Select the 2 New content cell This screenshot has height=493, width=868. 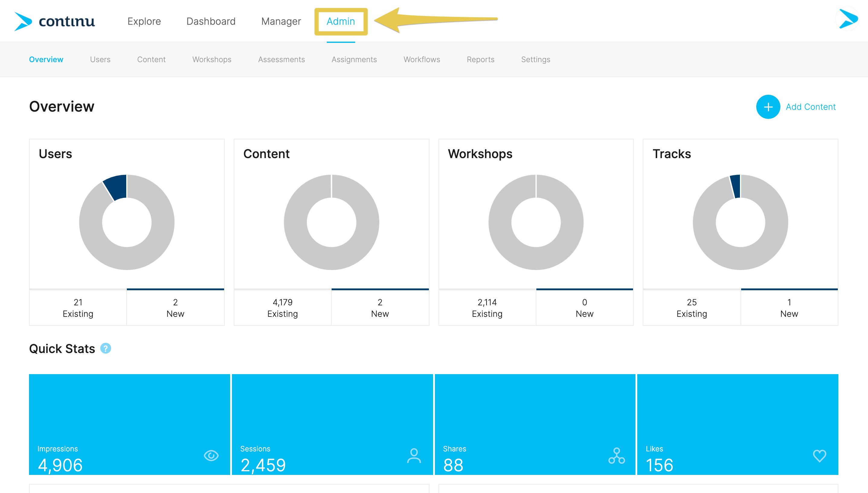[x=380, y=308]
